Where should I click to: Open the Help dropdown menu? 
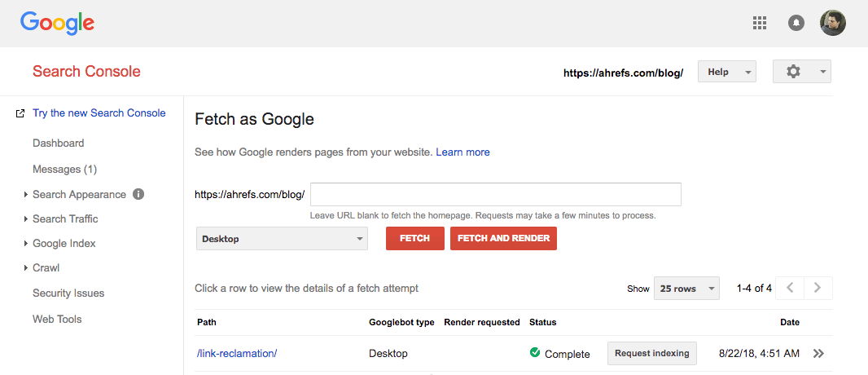coord(726,72)
